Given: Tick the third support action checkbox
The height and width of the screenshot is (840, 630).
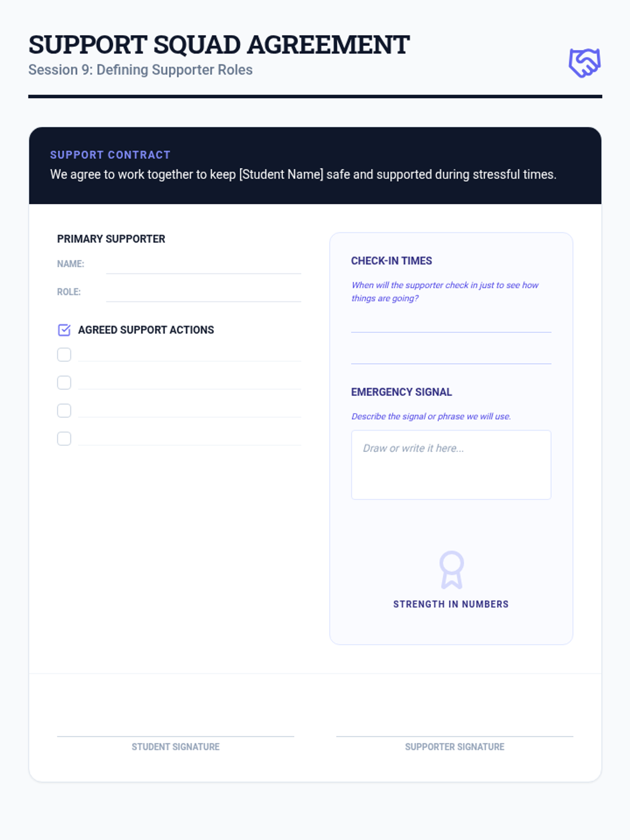Looking at the screenshot, I should click(x=64, y=411).
